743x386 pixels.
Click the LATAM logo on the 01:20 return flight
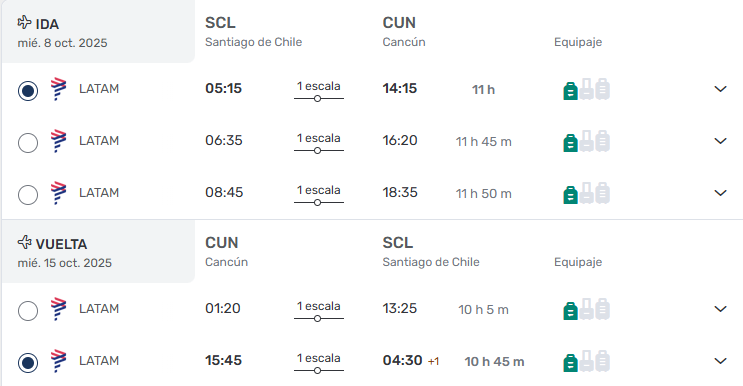(x=58, y=309)
